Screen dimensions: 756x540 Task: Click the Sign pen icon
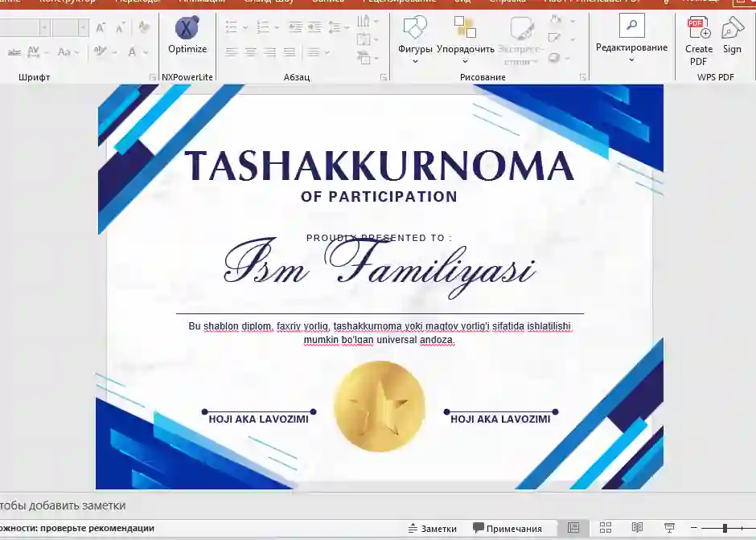732,28
